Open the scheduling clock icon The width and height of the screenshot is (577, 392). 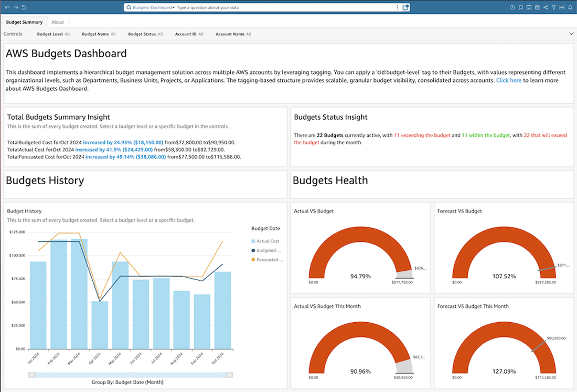[512, 7]
